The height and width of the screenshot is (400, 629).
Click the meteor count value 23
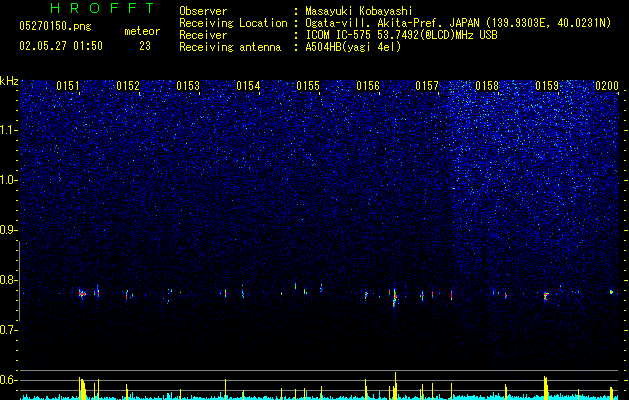click(145, 46)
